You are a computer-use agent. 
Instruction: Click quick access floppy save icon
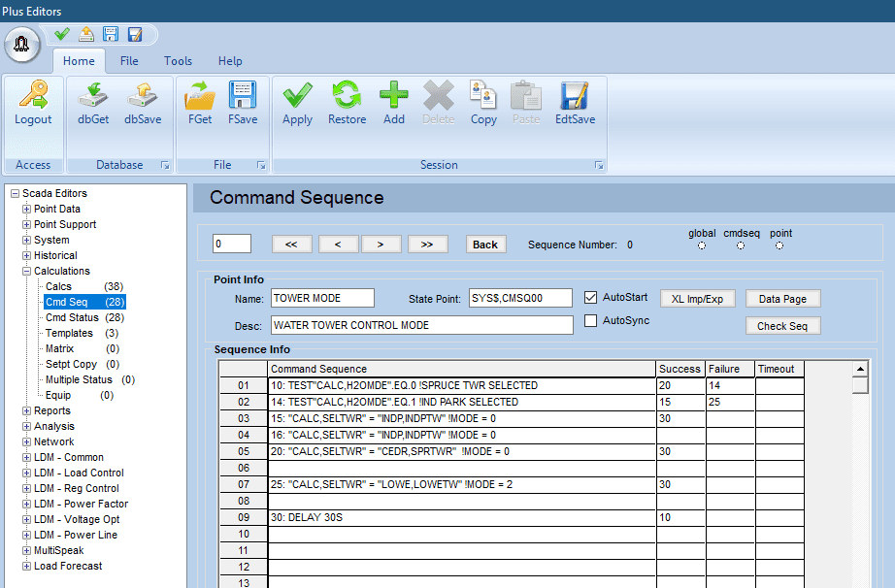(111, 34)
